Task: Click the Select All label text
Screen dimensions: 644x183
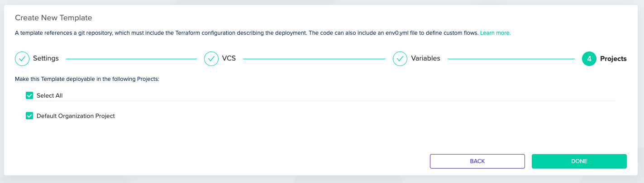Action: (49, 95)
